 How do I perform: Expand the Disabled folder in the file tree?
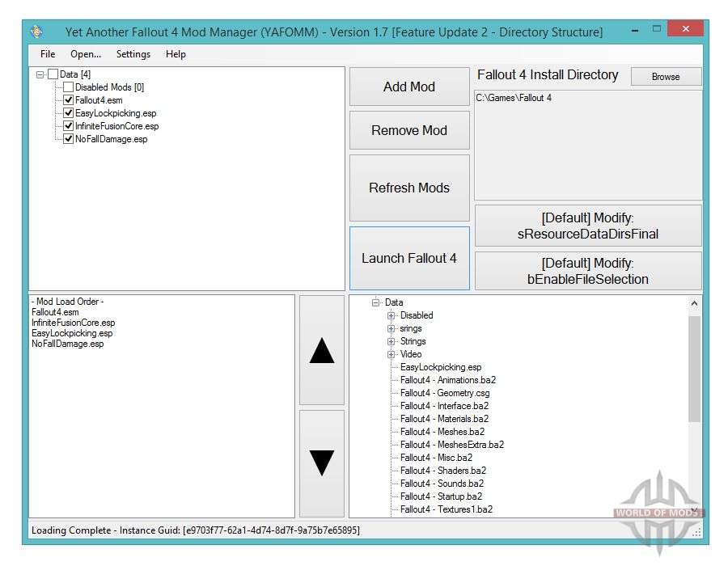click(x=391, y=315)
